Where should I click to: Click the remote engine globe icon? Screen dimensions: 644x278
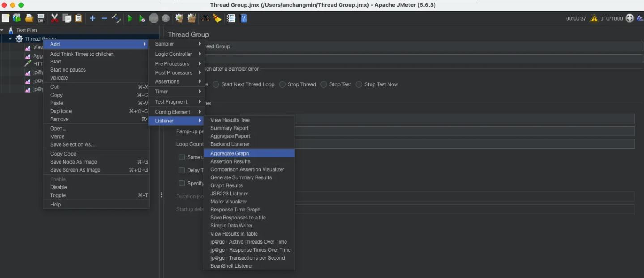click(630, 18)
